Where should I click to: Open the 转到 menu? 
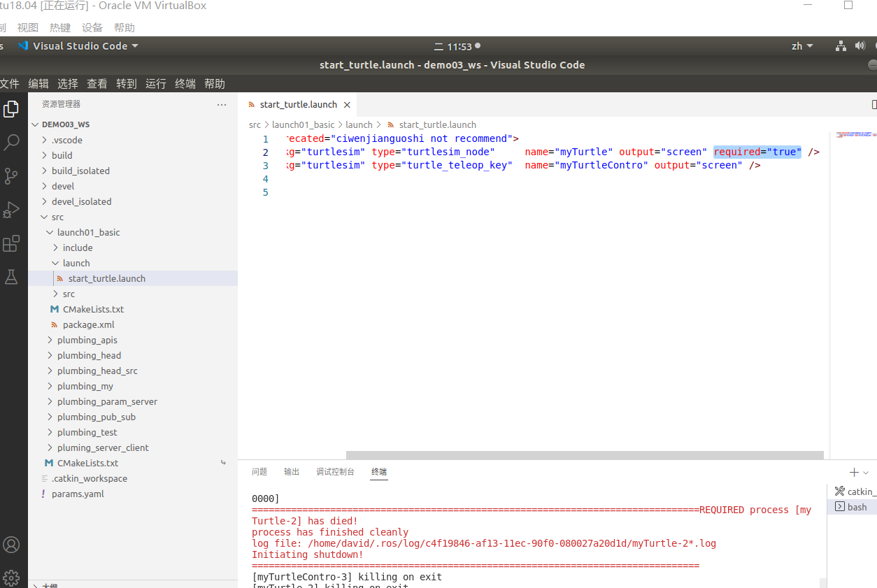click(127, 84)
